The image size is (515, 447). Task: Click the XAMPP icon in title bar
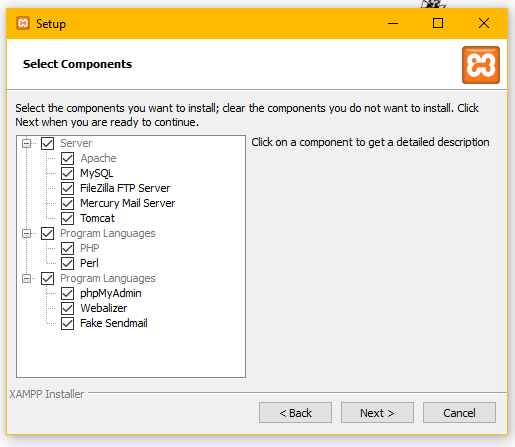click(23, 23)
